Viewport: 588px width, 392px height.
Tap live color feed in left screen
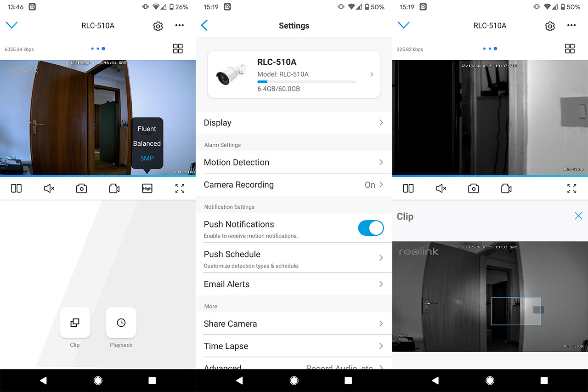click(x=98, y=118)
